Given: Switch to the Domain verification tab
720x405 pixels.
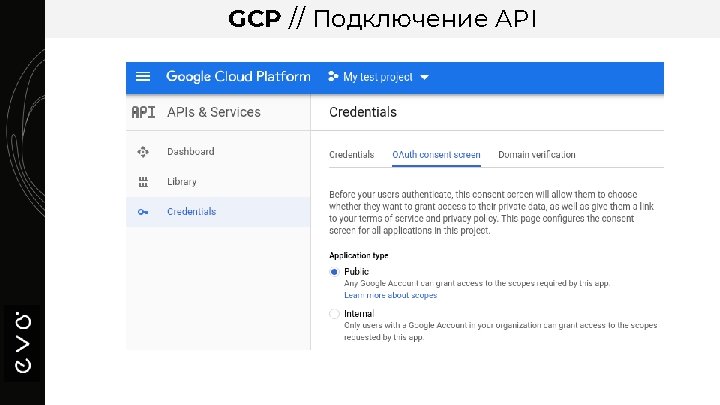Looking at the screenshot, I should pos(536,155).
